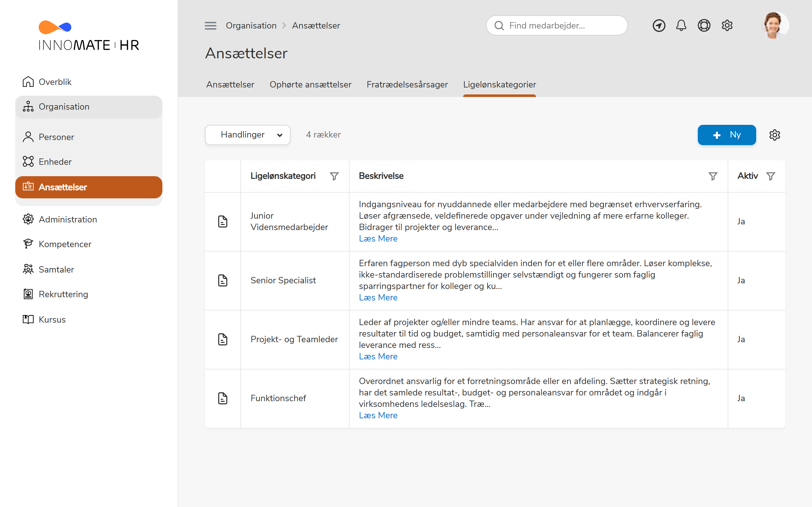Image resolution: width=812 pixels, height=507 pixels.
Task: Filter the Aktiv column
Action: 771,176
